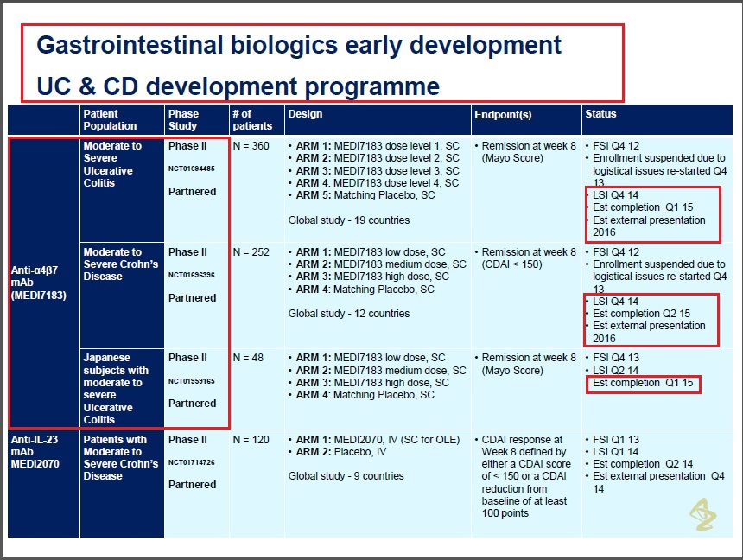
Task: Click 'ARM 5: Matching Placebo, SC' line
Action: [x=365, y=195]
